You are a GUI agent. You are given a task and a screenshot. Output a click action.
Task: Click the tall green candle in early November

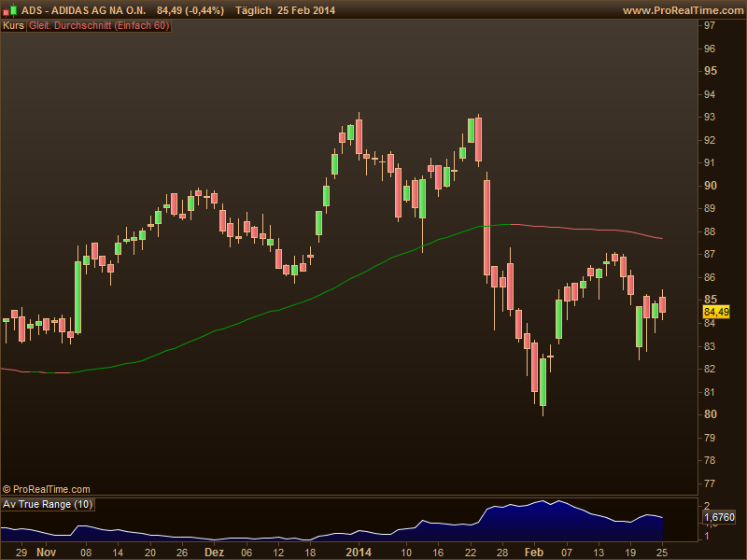click(x=78, y=297)
